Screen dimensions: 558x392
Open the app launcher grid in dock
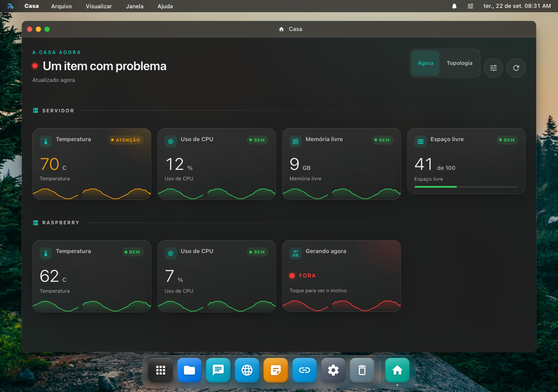[x=161, y=370]
